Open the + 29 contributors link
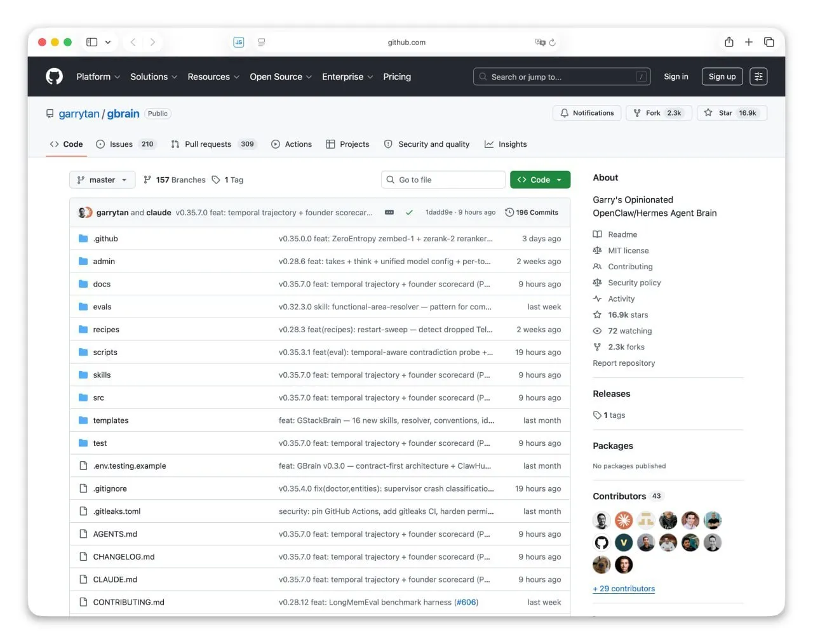This screenshot has width=813, height=644. point(624,589)
